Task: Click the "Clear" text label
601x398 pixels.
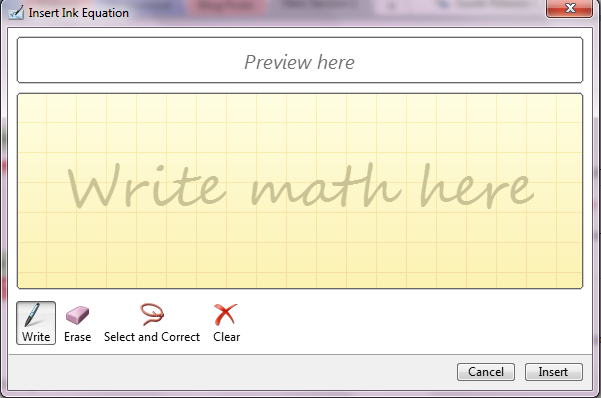Action: pyautogui.click(x=227, y=337)
